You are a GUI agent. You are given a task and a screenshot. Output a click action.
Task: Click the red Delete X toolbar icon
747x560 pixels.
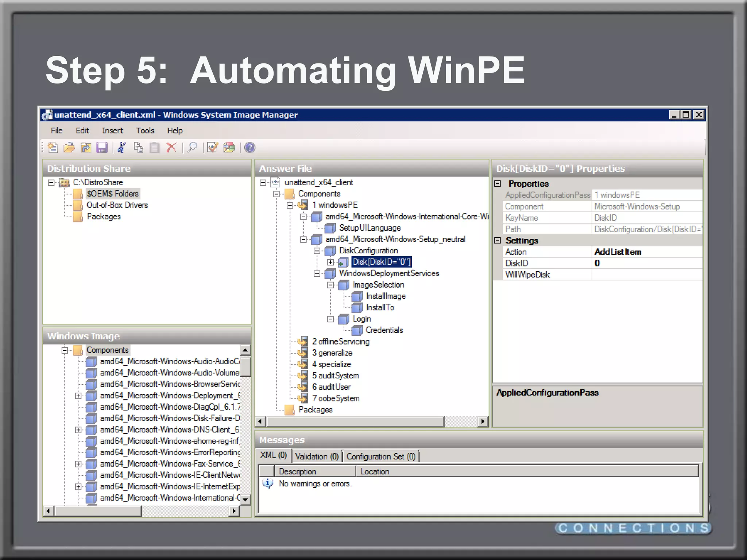(171, 148)
